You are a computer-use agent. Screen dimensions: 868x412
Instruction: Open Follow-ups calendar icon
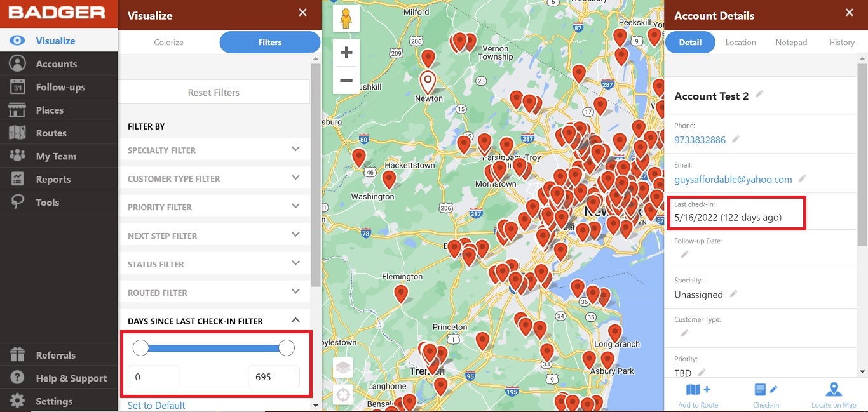point(17,87)
